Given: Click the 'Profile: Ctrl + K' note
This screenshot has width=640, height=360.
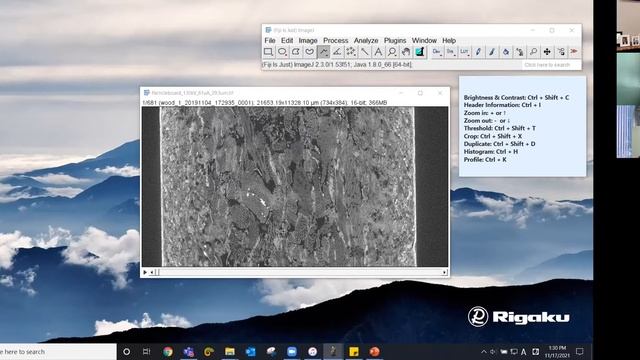Looking at the screenshot, I should tap(485, 160).
